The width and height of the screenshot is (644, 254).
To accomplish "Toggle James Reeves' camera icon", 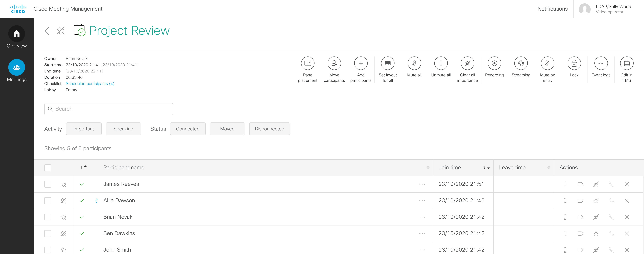I will 580,184.
